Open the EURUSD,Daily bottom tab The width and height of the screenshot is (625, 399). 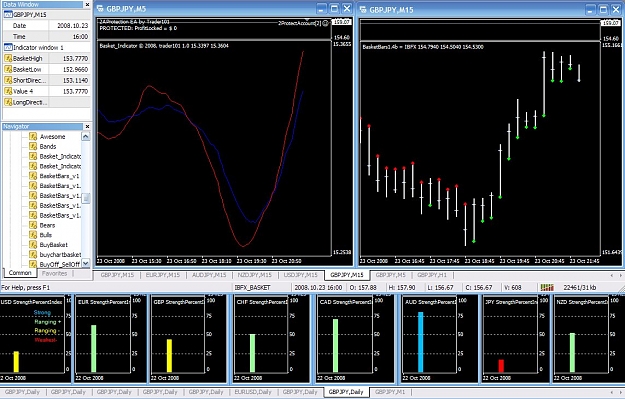click(x=253, y=392)
